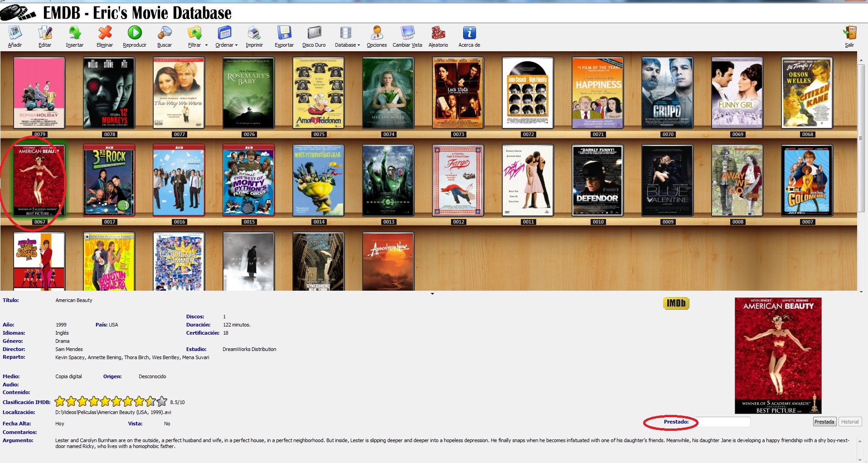This screenshot has width=868, height=463.
Task: Click the Eliminar red X icon
Action: pyautogui.click(x=105, y=34)
